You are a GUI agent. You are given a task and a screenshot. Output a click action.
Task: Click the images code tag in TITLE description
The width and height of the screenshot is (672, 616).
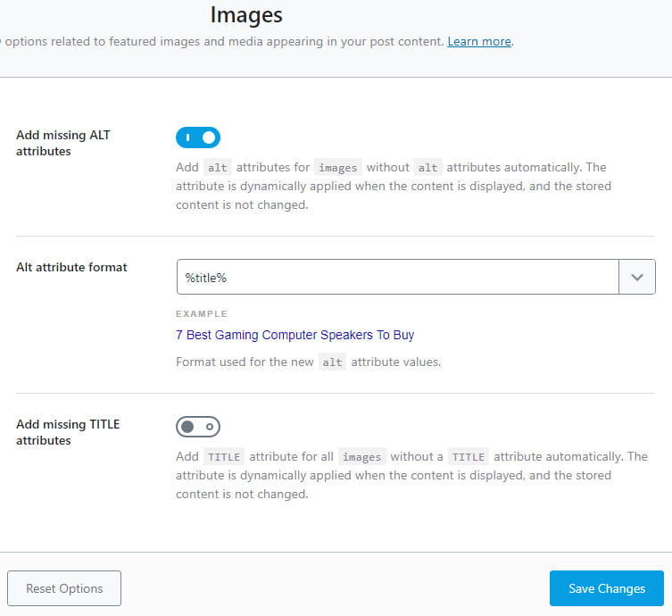click(x=362, y=457)
